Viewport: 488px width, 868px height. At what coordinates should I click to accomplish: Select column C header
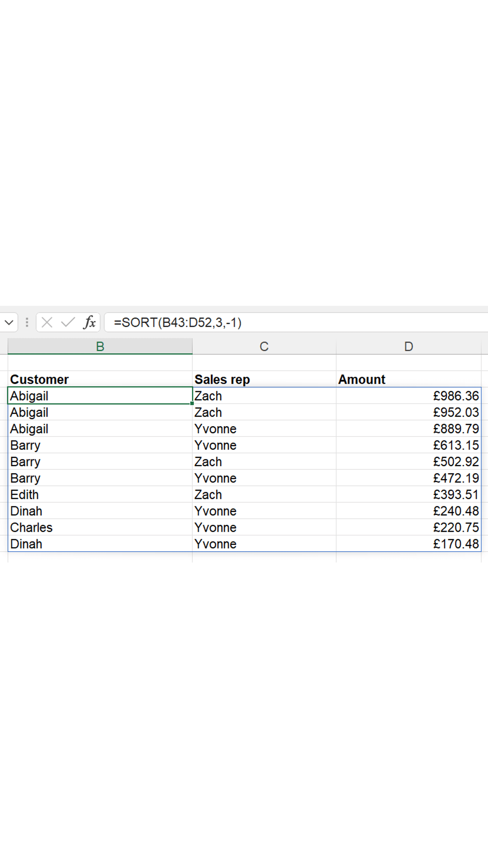point(264,346)
